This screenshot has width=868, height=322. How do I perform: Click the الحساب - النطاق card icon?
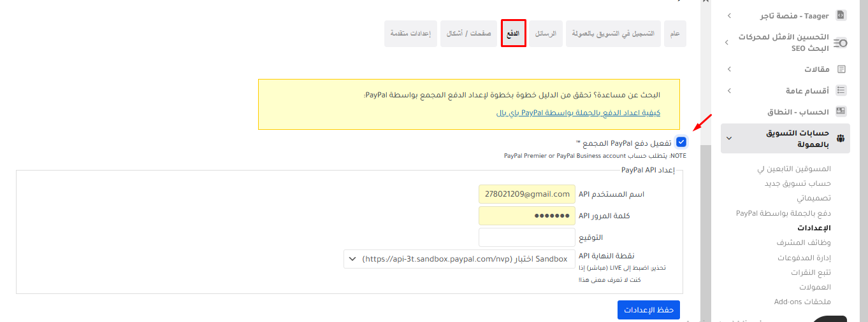pos(841,111)
